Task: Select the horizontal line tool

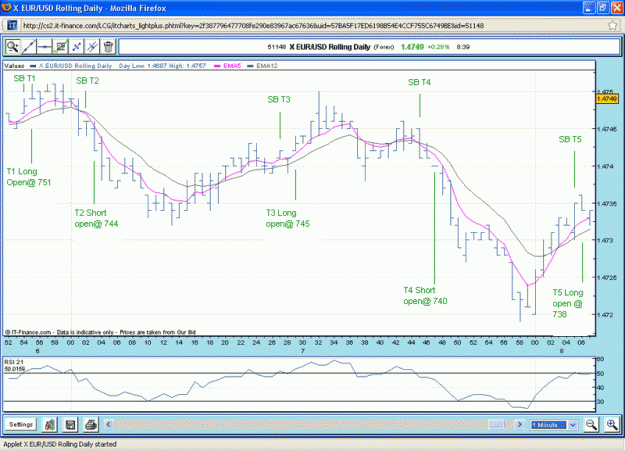Action: click(x=44, y=47)
